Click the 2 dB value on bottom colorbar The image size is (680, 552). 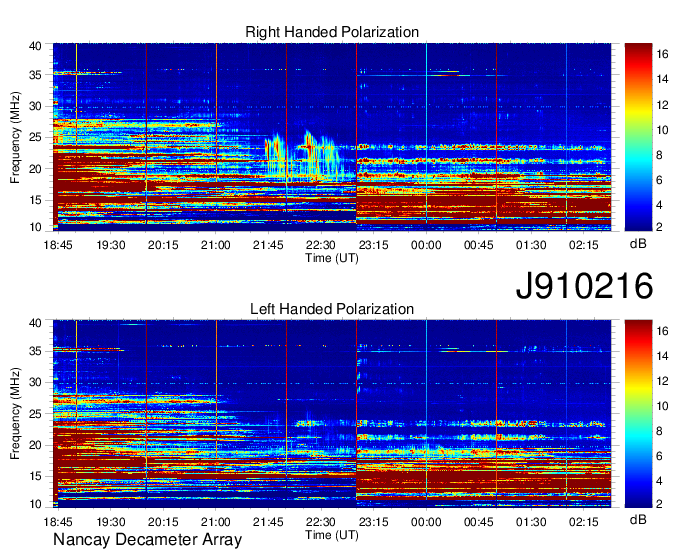pyautogui.click(x=659, y=504)
